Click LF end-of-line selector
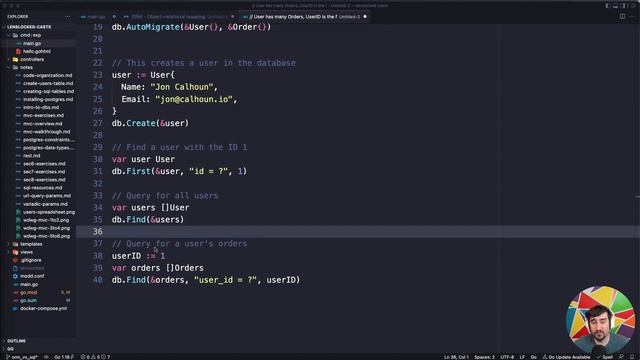640x360 pixels. (522, 357)
